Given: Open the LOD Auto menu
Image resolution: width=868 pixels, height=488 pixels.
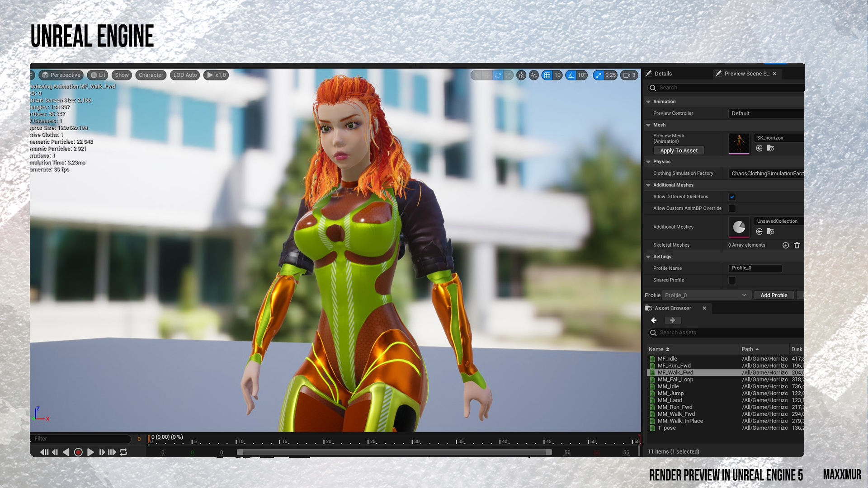Looking at the screenshot, I should [x=185, y=75].
